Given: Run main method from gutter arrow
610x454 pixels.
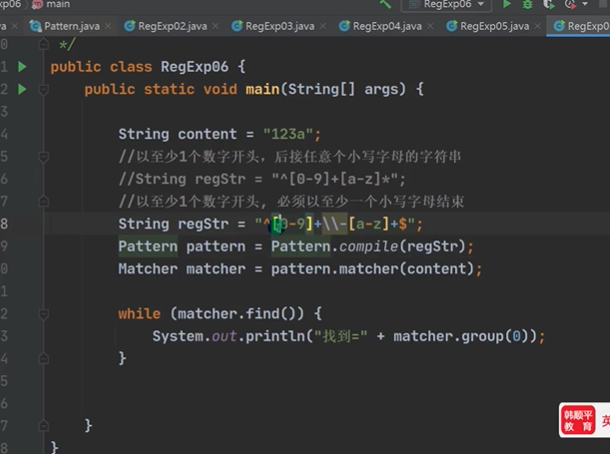Looking at the screenshot, I should coord(22,89).
